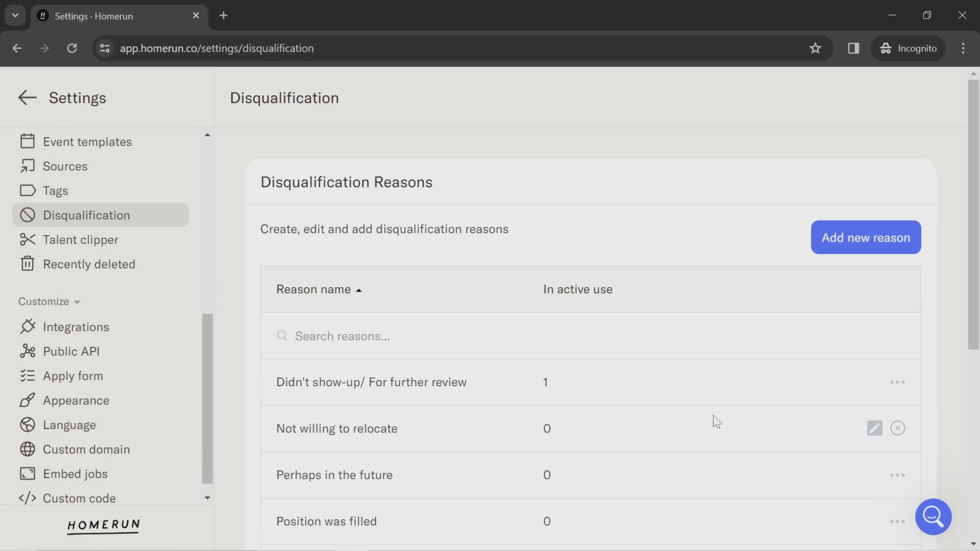Open options for Position was filled

tap(898, 521)
